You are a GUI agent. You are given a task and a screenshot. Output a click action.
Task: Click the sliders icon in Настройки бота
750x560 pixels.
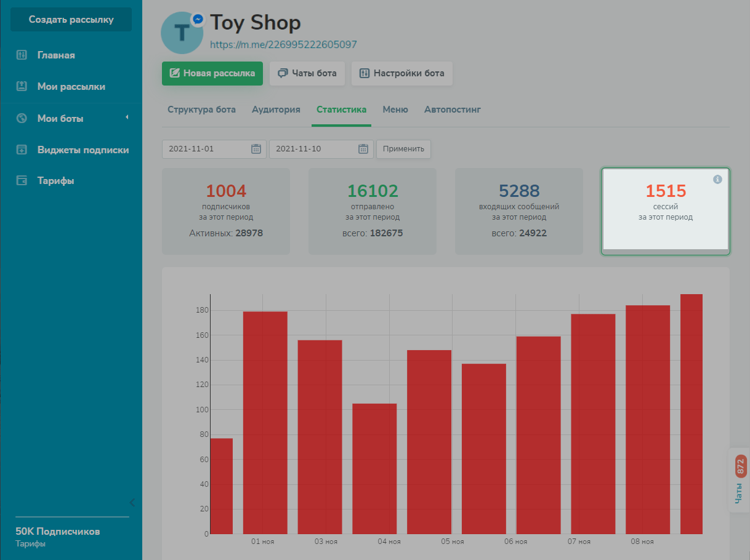coord(364,73)
